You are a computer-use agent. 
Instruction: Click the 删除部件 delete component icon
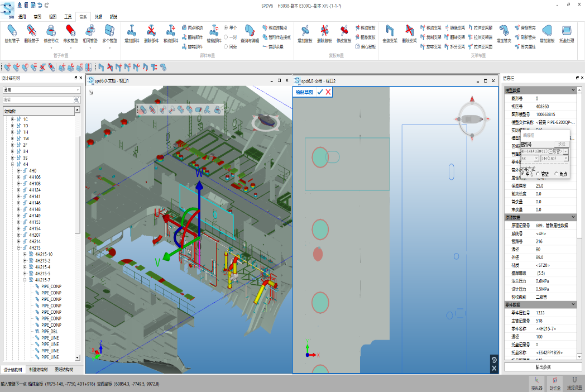point(151,33)
